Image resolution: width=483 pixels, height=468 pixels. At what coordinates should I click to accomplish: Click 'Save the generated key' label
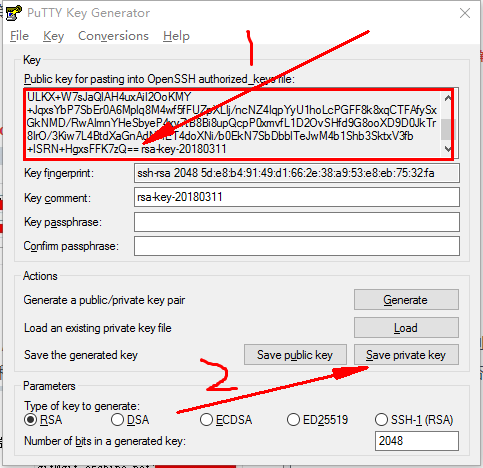pyautogui.click(x=81, y=355)
